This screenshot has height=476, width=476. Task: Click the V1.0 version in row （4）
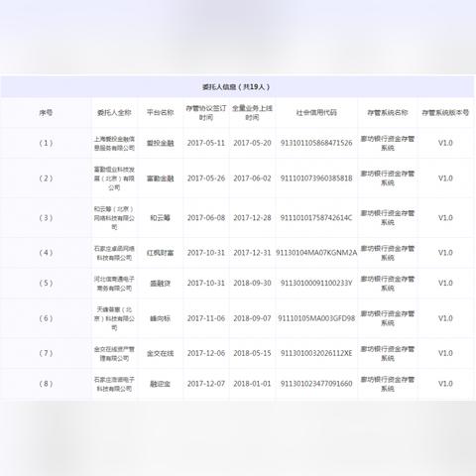pyautogui.click(x=445, y=253)
